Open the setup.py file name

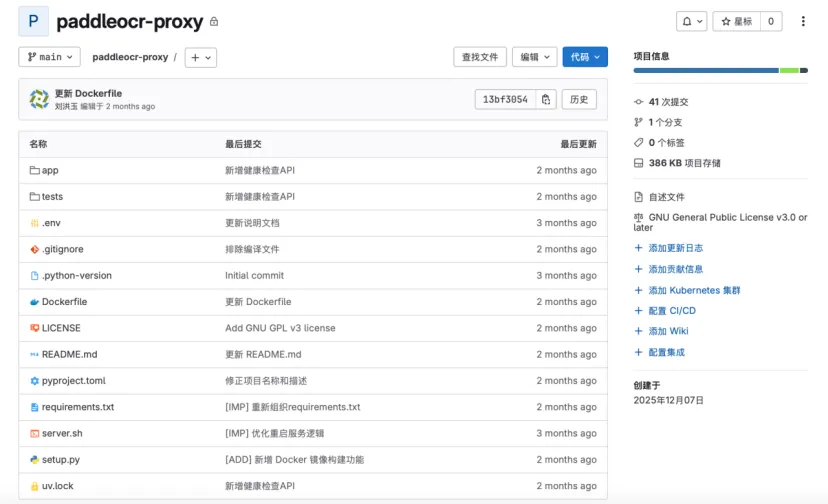coord(61,460)
